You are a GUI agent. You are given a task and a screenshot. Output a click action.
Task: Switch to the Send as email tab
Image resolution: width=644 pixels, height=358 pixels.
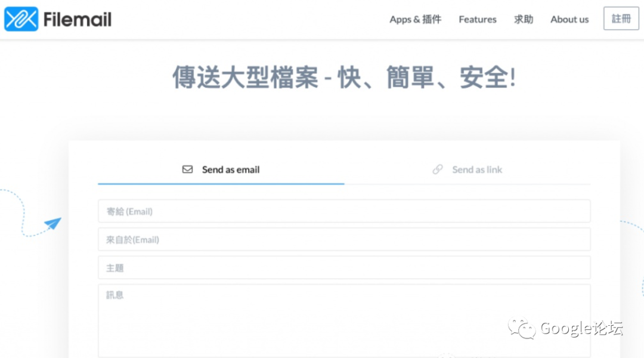pos(221,169)
